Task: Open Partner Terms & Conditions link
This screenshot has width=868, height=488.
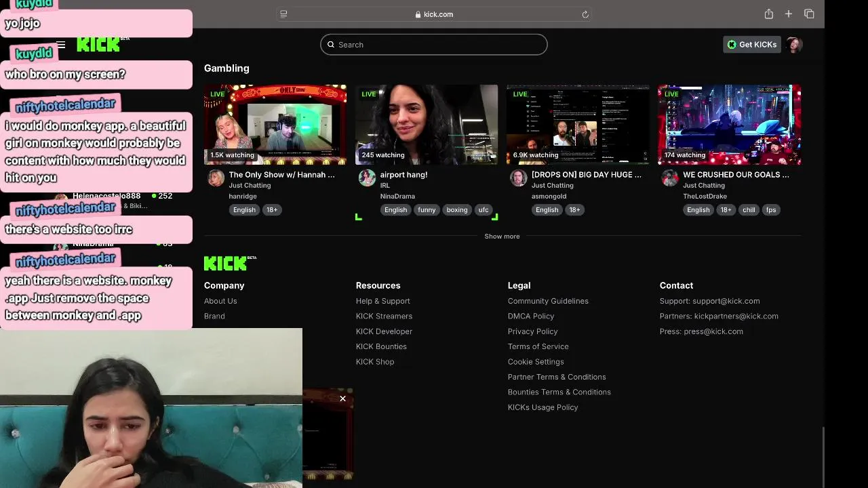Action: click(557, 377)
